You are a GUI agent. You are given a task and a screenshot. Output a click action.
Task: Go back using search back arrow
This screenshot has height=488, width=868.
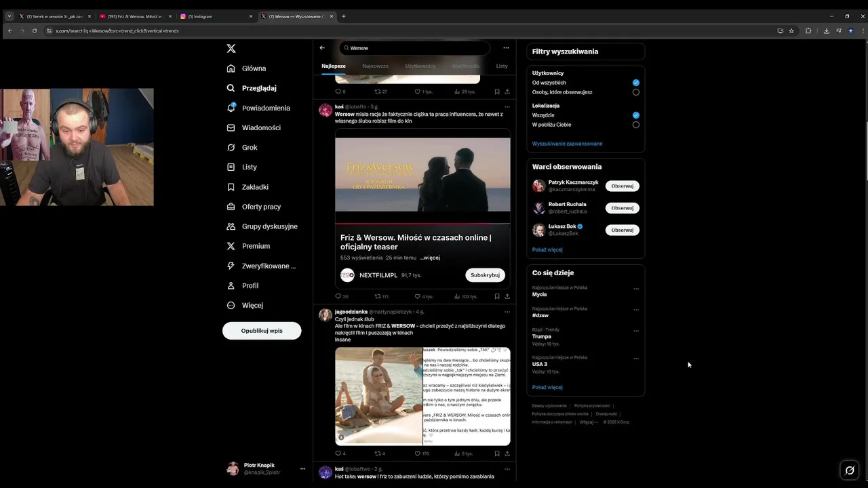[322, 48]
